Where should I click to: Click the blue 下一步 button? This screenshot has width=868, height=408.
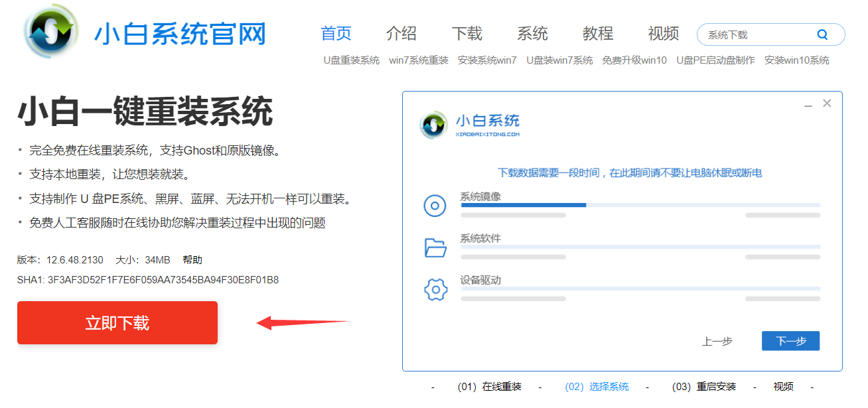[790, 341]
